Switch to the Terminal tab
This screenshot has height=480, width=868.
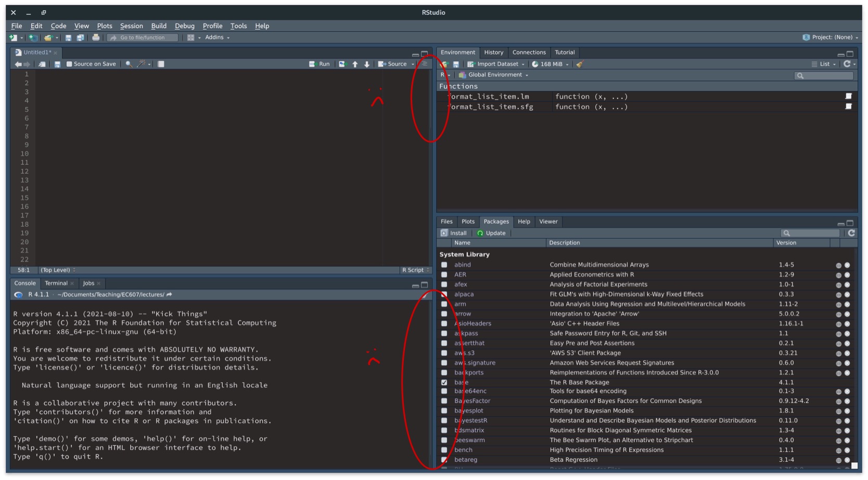pos(56,283)
